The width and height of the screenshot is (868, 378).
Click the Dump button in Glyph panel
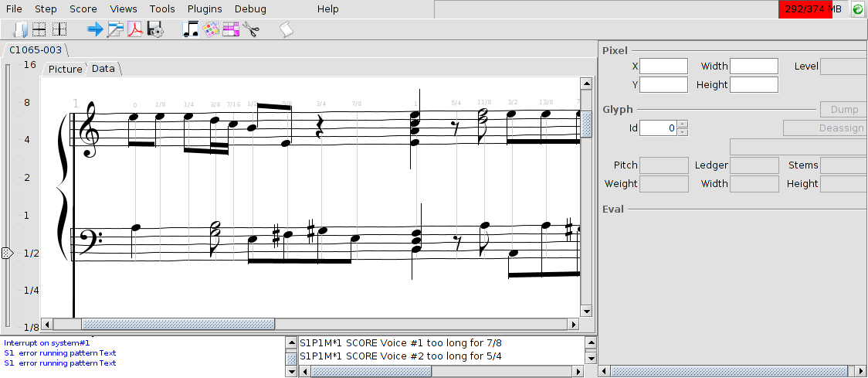pos(843,110)
